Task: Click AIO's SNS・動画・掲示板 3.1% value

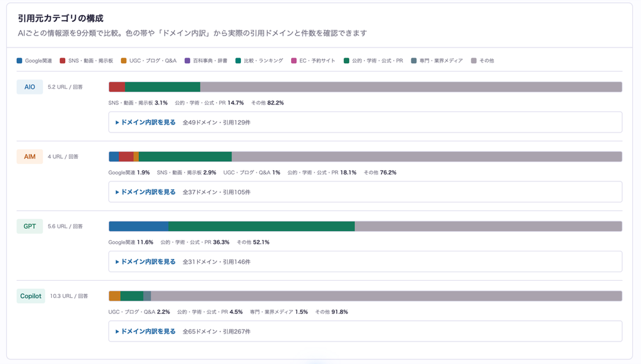Action: (x=138, y=103)
